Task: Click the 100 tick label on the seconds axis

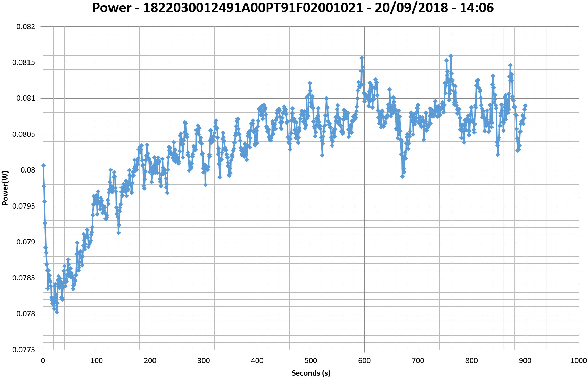Action: (x=96, y=361)
